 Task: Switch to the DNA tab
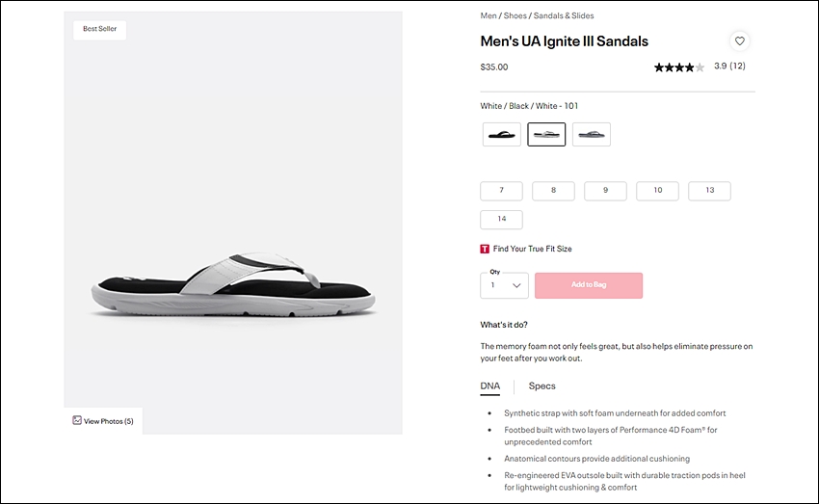pos(489,386)
